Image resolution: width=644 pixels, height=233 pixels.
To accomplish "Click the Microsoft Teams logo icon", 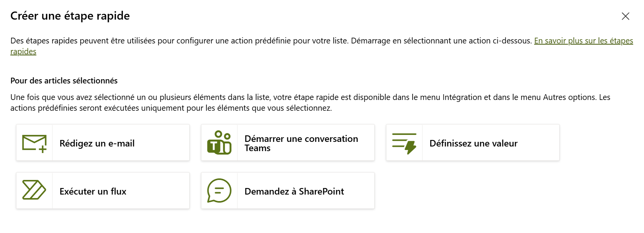I will point(219,143).
